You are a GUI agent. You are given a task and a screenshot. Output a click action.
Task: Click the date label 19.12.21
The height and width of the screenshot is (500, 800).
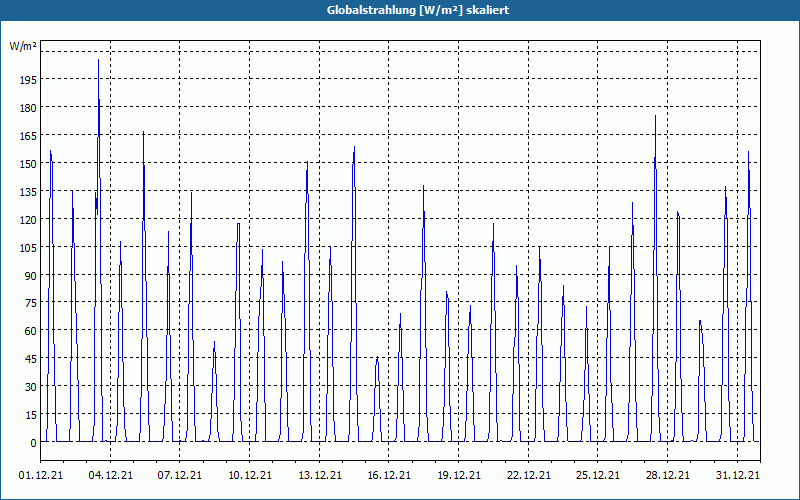[x=459, y=475]
